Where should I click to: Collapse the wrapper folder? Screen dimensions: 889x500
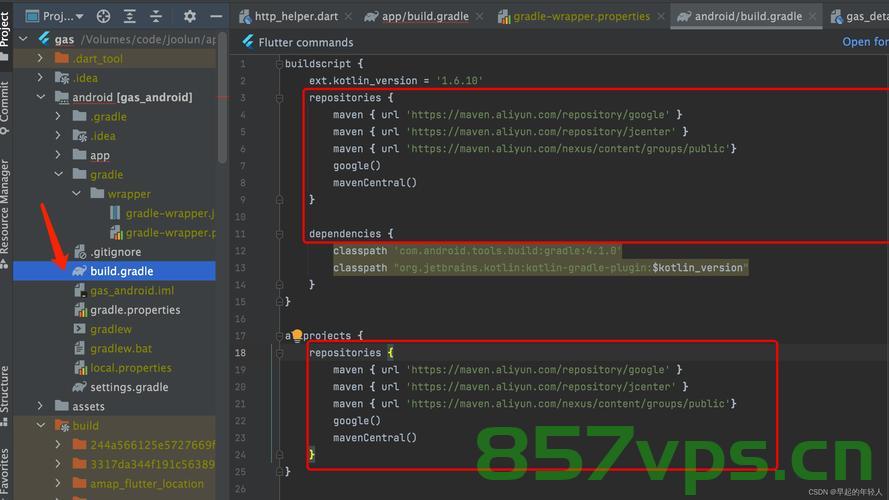(76, 193)
